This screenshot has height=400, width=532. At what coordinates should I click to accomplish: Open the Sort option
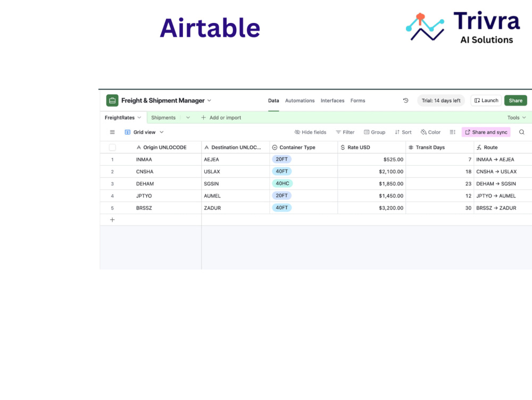(x=403, y=132)
